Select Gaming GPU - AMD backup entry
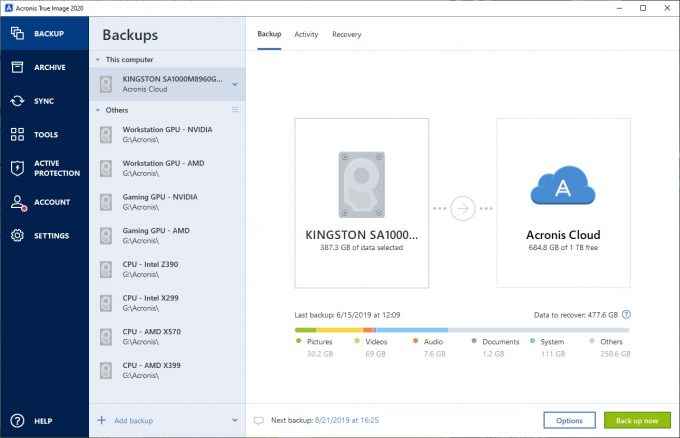680x438 pixels. coord(167,235)
